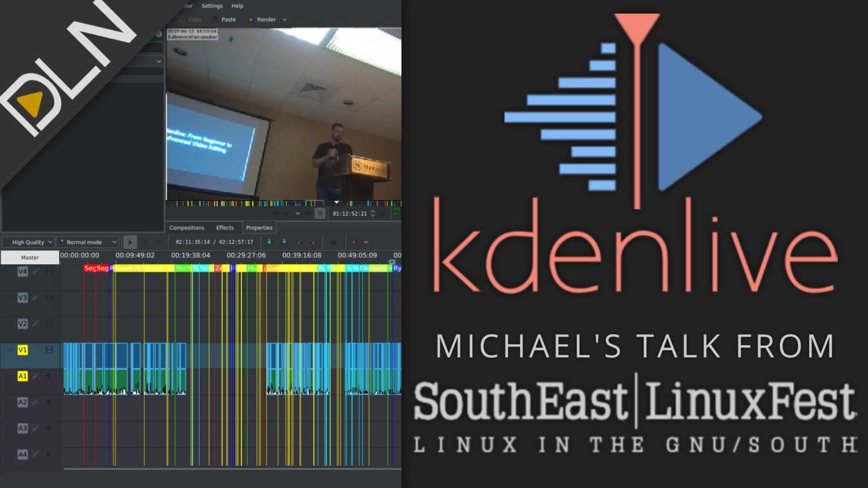Click the set zone crop icon under monitor
The width and height of the screenshot is (868, 488).
(320, 213)
